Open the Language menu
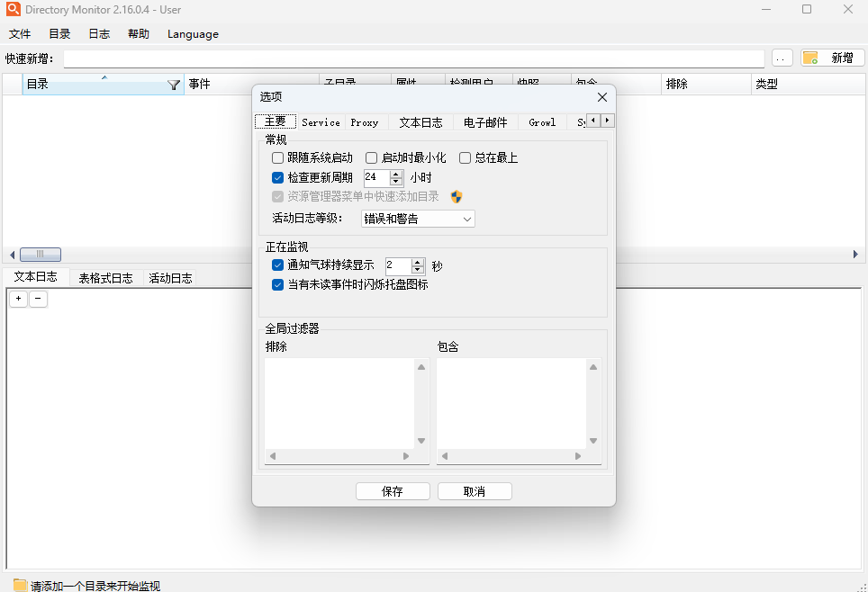 tap(194, 34)
